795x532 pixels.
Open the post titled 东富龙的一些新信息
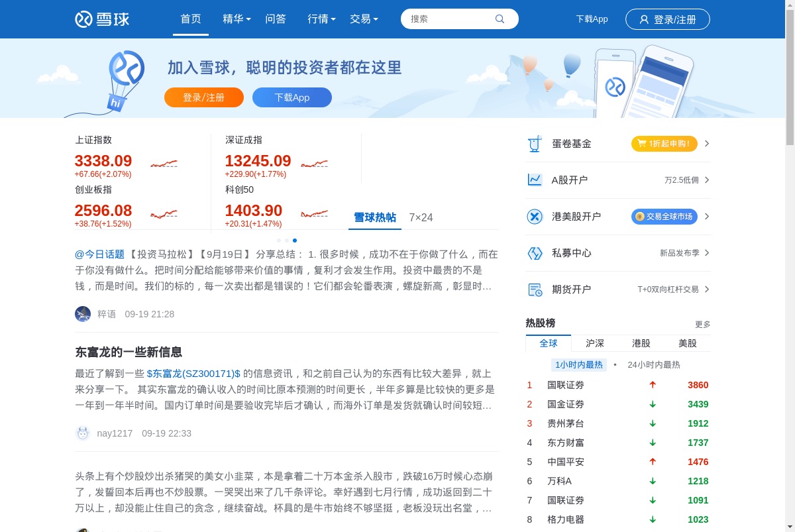[x=129, y=352]
